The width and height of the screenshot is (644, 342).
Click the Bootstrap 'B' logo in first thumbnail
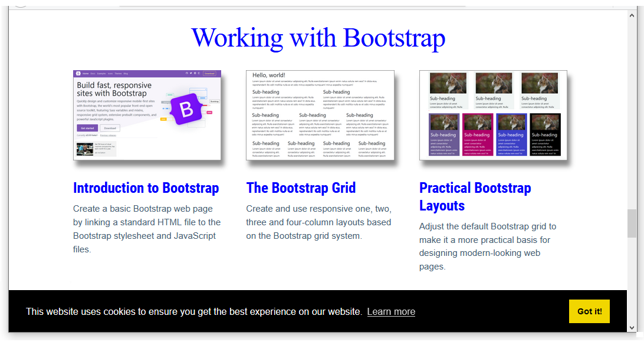(186, 110)
